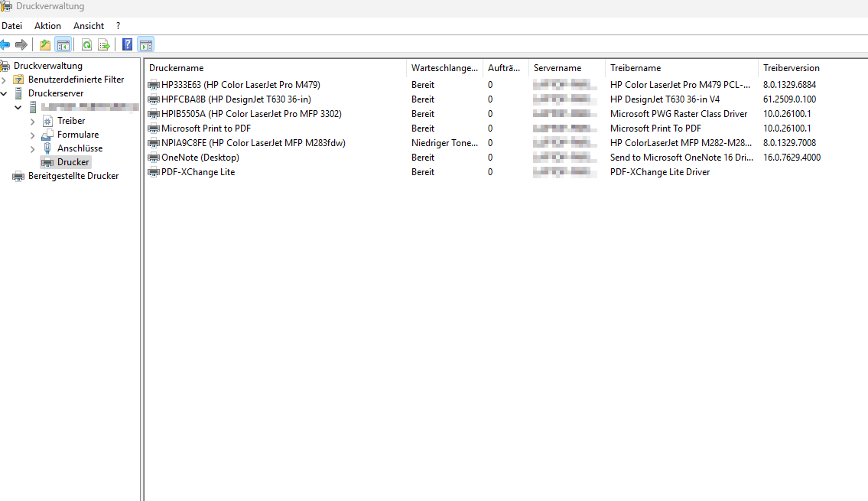Select the HPFCBA8B DesignJet T630 printer row

tap(236, 99)
